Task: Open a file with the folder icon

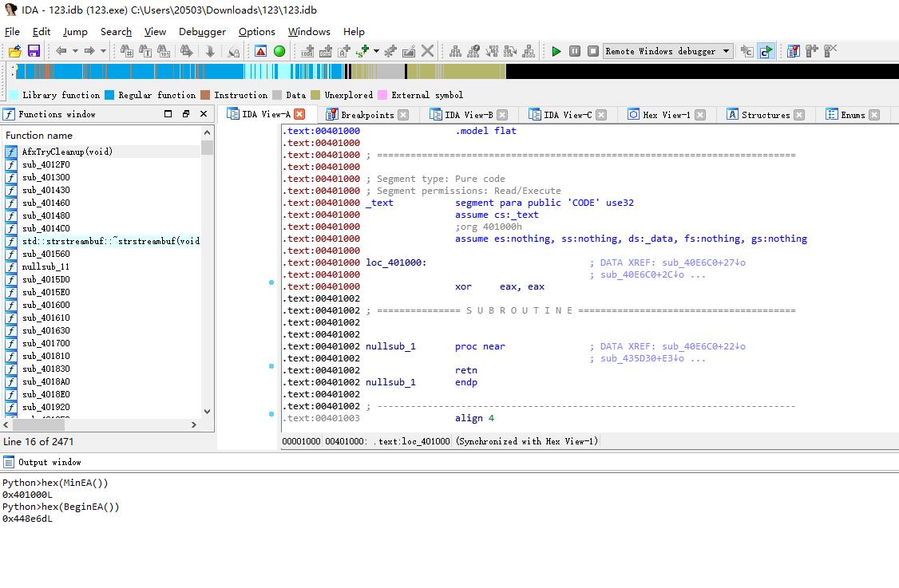Action: click(x=15, y=51)
